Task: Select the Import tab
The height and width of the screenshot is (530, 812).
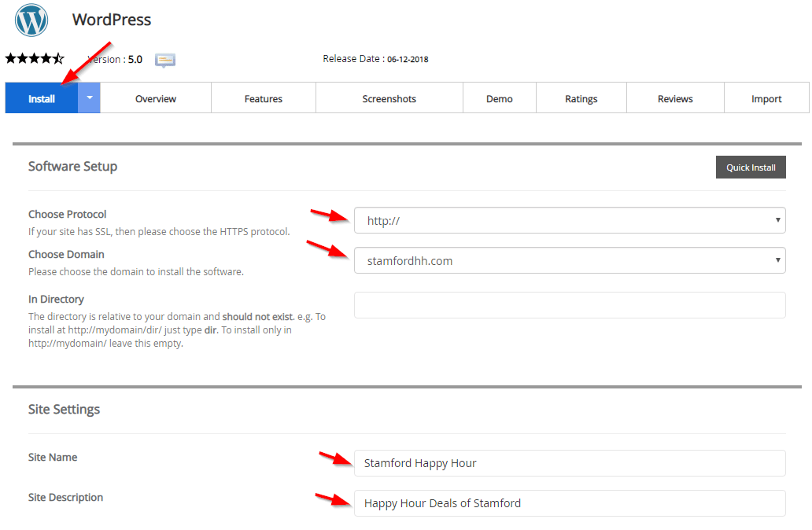Action: tap(766, 98)
